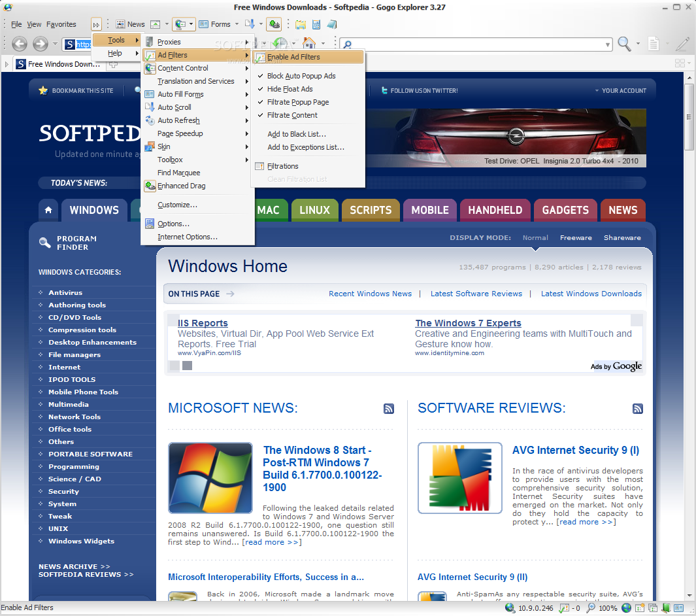Image resolution: width=696 pixels, height=616 pixels.
Task: Click the Microsoft News RSS feed icon
Action: pyautogui.click(x=389, y=409)
